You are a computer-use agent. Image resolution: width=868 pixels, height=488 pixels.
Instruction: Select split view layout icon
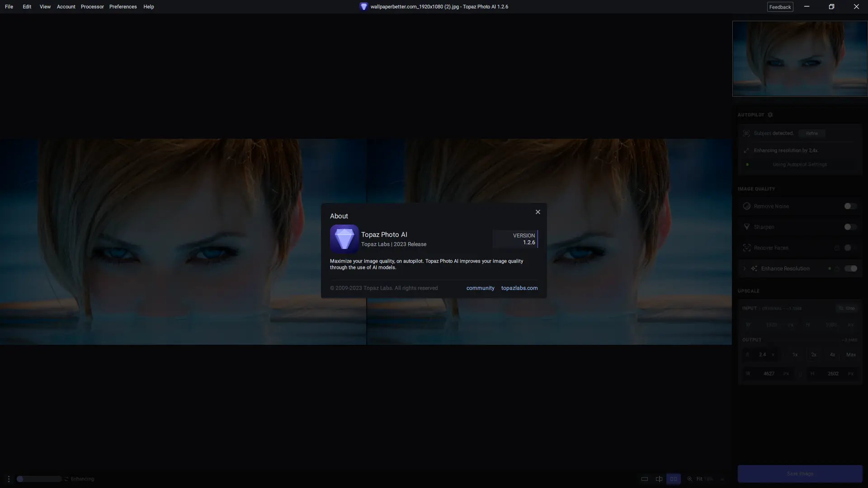(659, 479)
